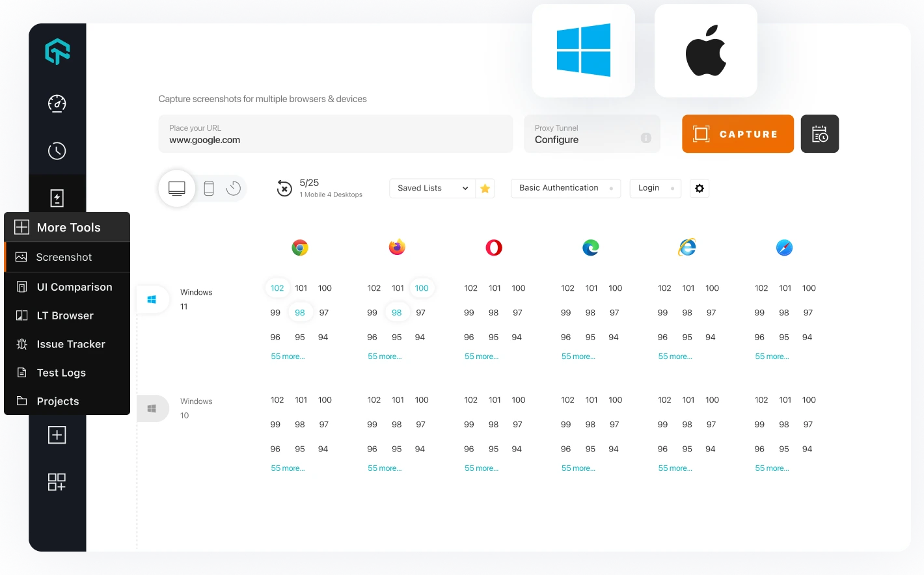Click the LambdaTest logo in the sidebar
The height and width of the screenshot is (575, 924).
tap(57, 51)
